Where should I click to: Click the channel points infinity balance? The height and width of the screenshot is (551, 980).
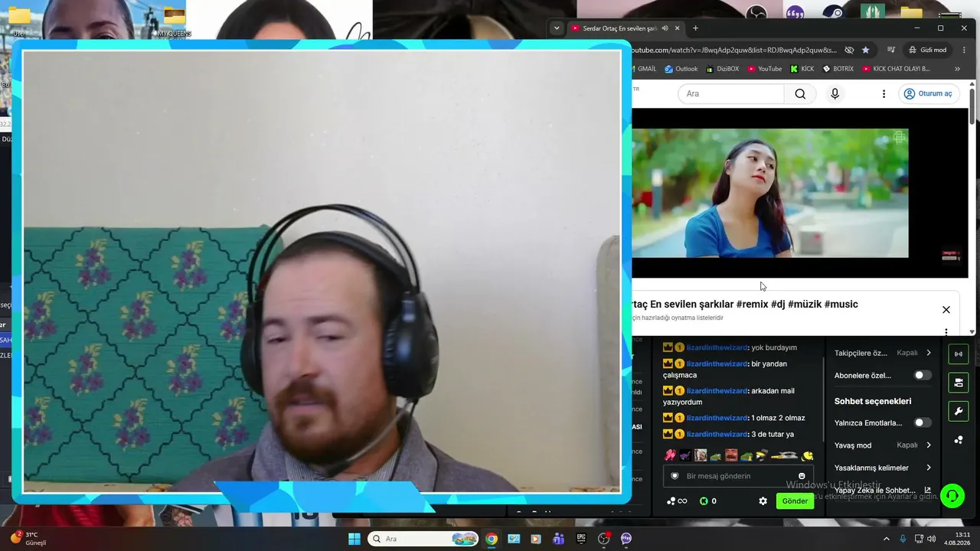[x=677, y=501]
